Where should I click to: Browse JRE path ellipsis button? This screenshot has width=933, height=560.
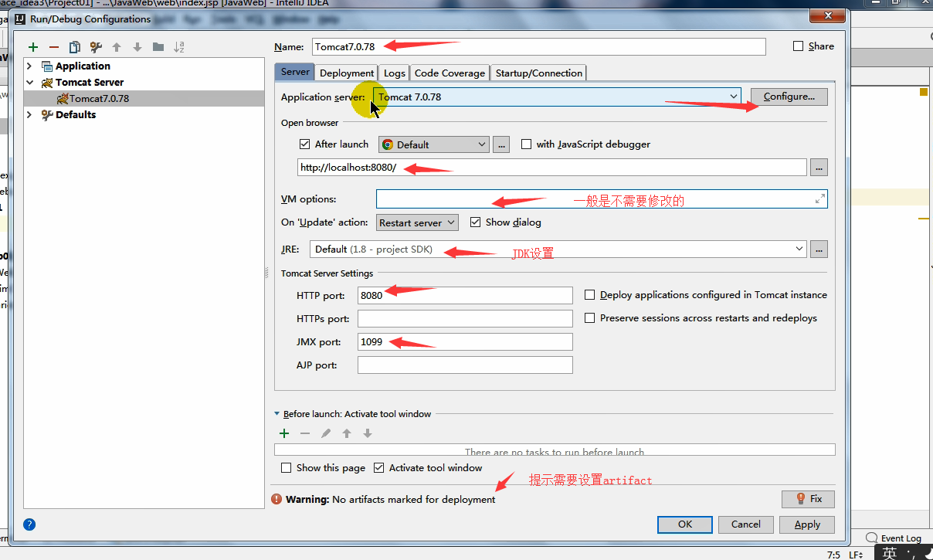[819, 249]
